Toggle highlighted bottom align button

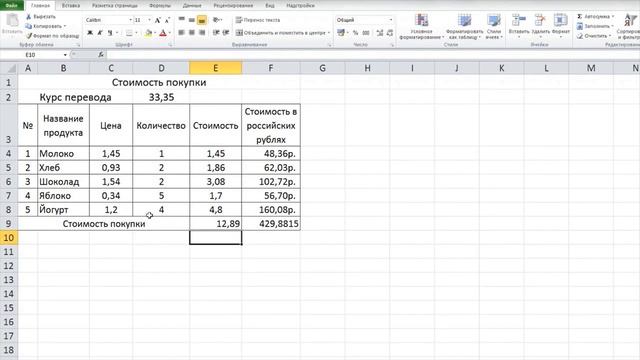pyautogui.click(x=202, y=20)
